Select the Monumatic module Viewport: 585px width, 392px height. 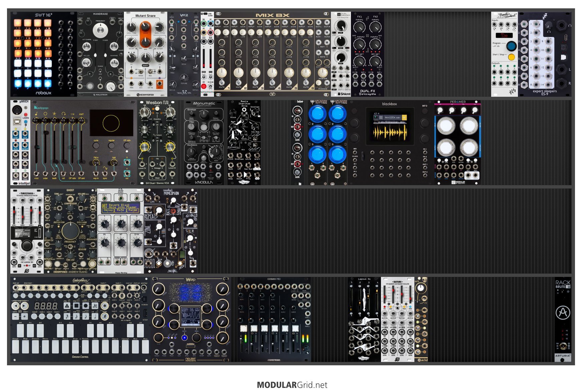point(204,142)
